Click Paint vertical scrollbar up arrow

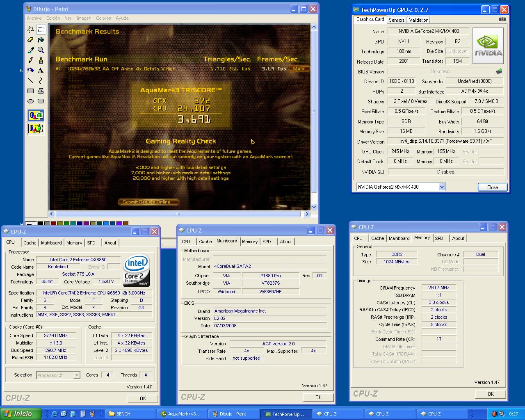(x=314, y=27)
